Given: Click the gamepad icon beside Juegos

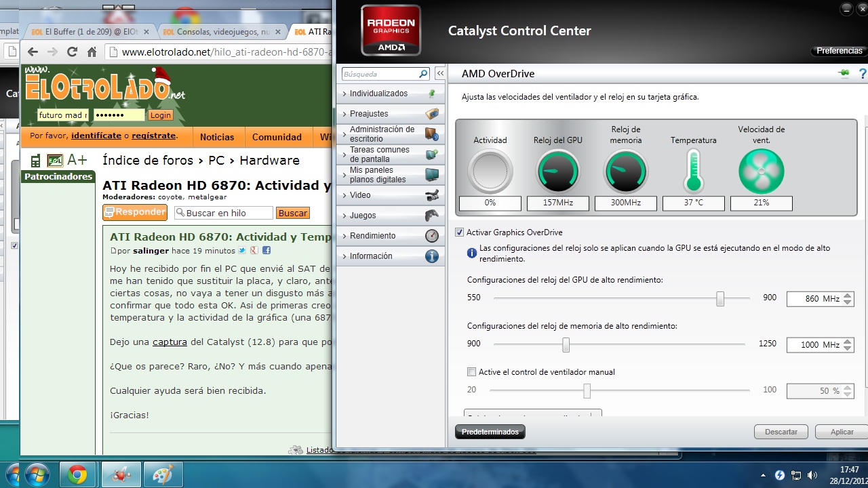Looking at the screenshot, I should pos(432,216).
